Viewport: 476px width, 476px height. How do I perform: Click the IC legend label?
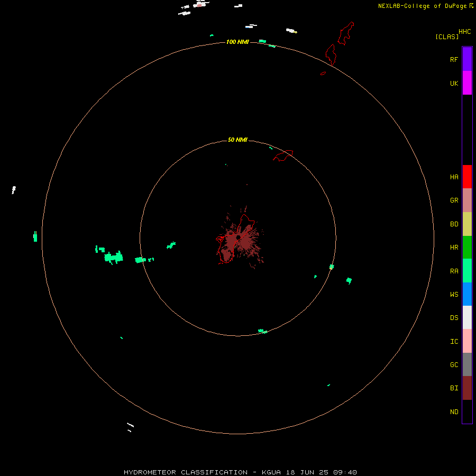pyautogui.click(x=454, y=342)
